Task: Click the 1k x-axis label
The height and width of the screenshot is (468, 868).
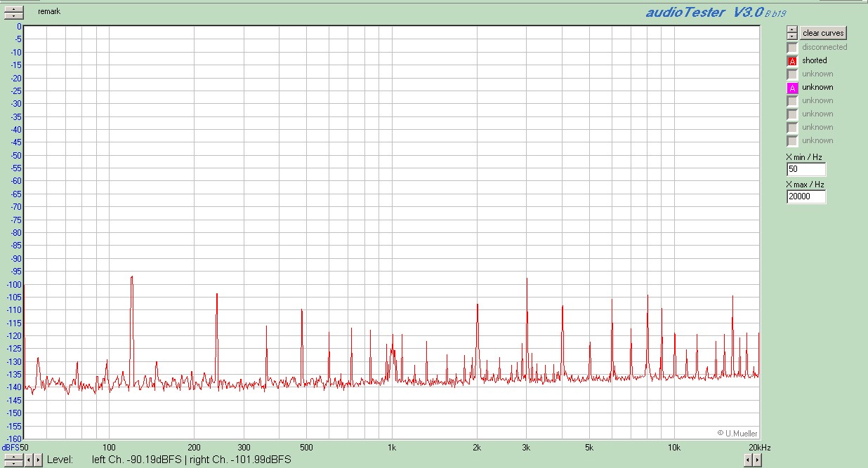Action: click(392, 448)
